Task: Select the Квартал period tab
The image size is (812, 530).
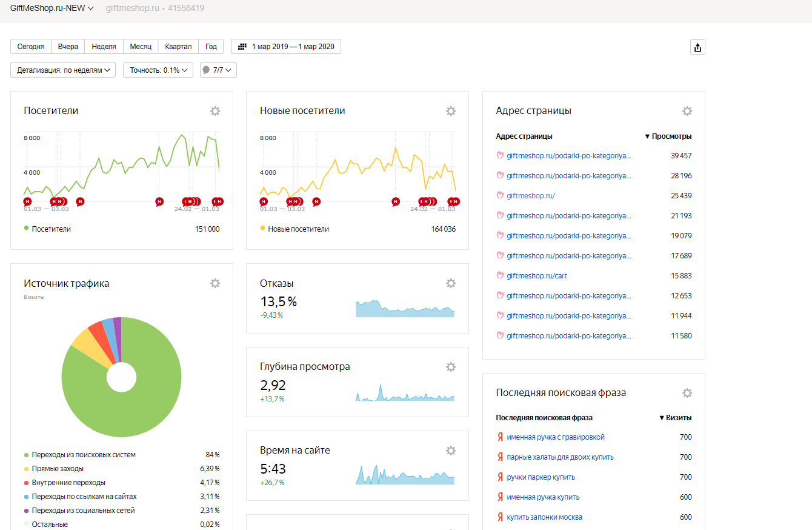Action: pos(178,47)
